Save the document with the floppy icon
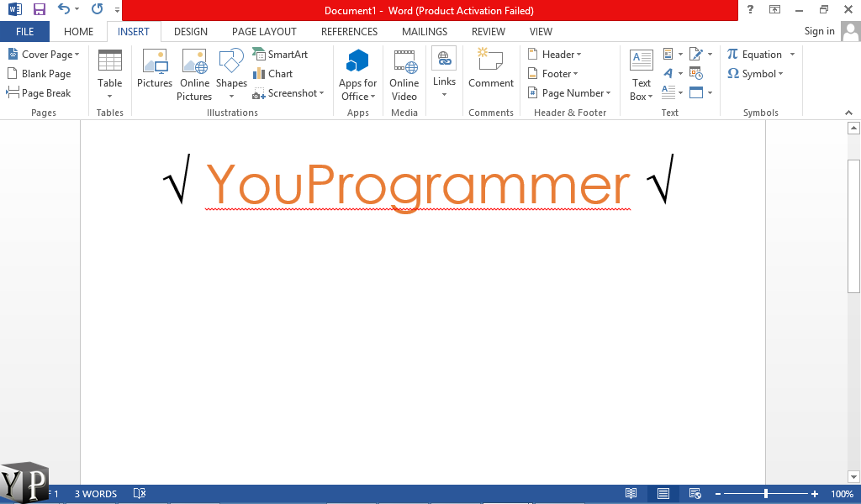 39,9
